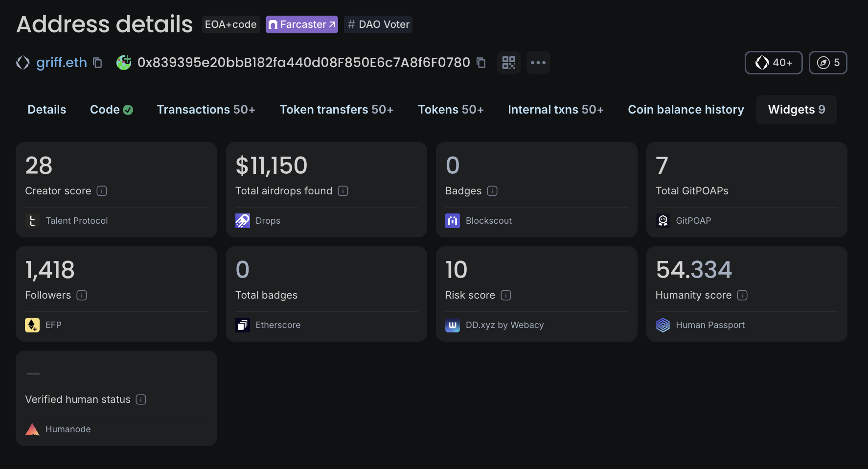Open the Coin balance history tab
Viewport: 868px width, 469px height.
pyautogui.click(x=685, y=109)
